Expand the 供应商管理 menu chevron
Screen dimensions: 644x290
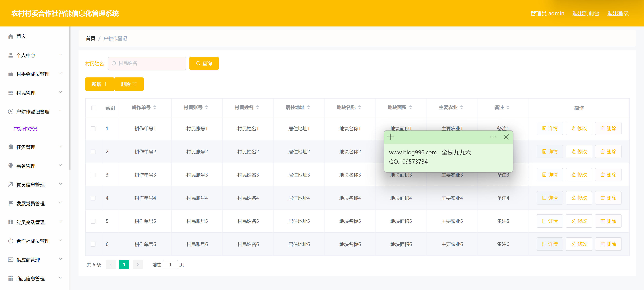click(60, 259)
